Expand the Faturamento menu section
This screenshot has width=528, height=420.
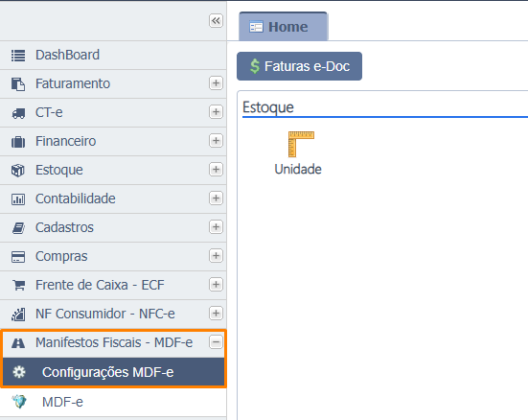(x=216, y=83)
